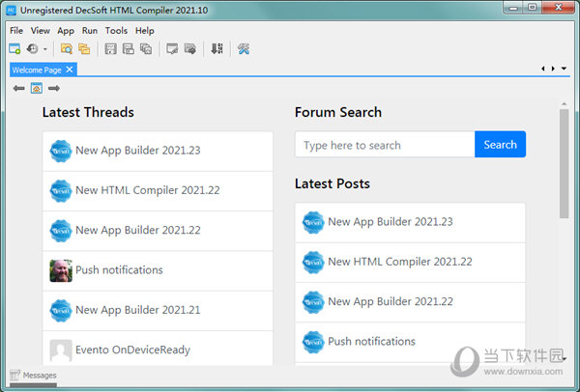The height and width of the screenshot is (392, 580).
Task: Open Push notifications thread in Latest Threads
Action: pyautogui.click(x=158, y=270)
